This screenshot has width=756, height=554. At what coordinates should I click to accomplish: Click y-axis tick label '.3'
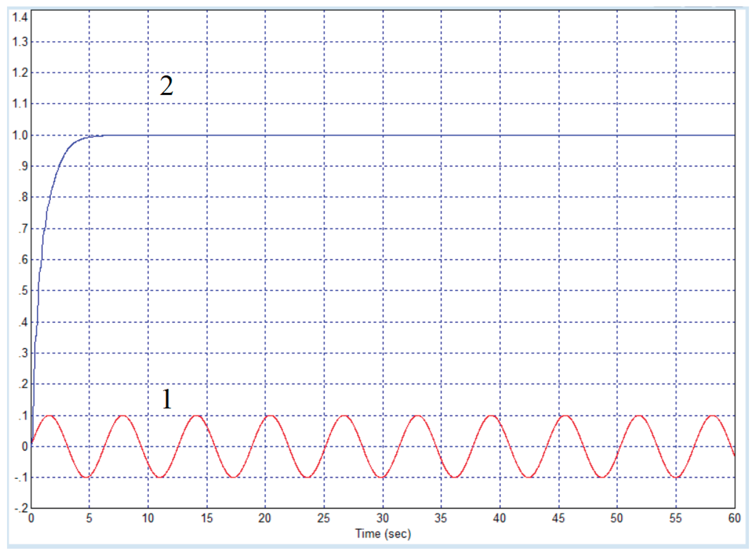[x=23, y=353]
